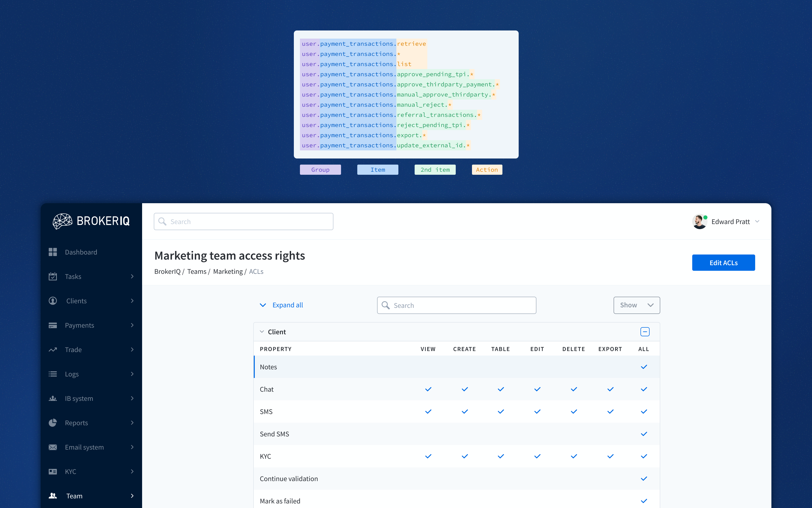Expand the Logs submenu chevron

click(x=132, y=374)
